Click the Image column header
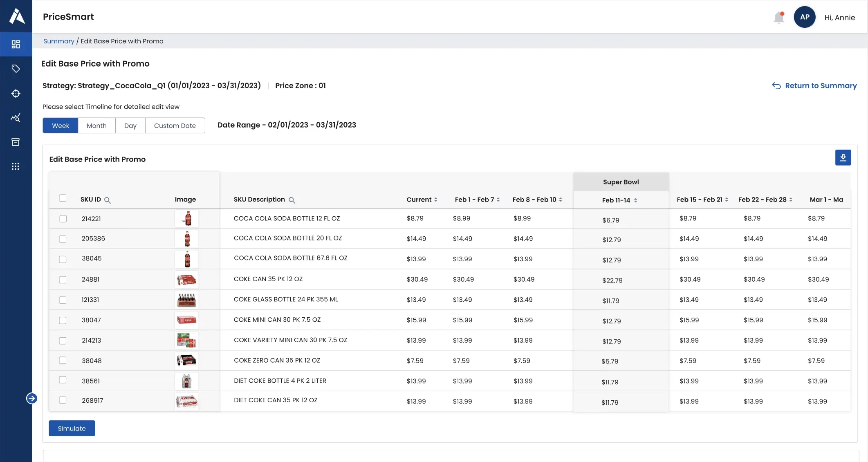The height and width of the screenshot is (462, 868). click(x=185, y=200)
